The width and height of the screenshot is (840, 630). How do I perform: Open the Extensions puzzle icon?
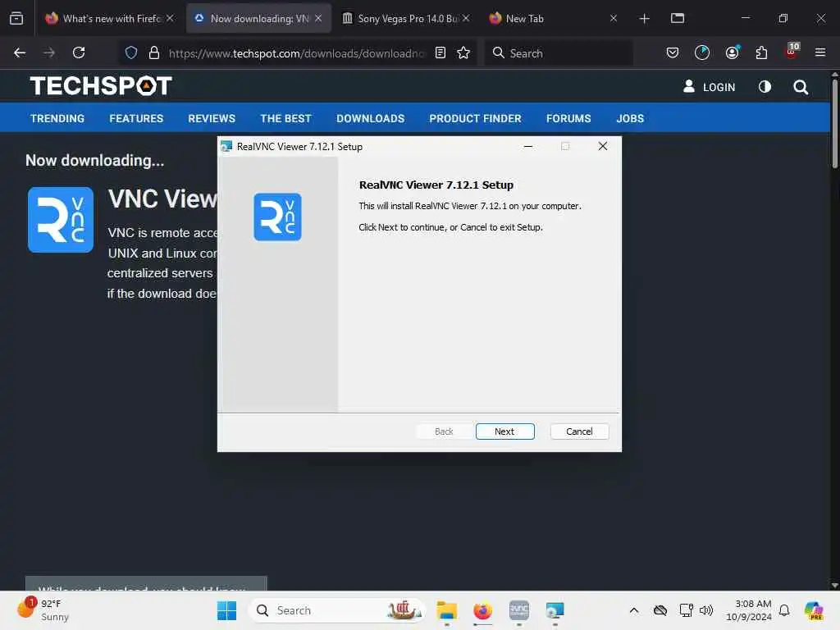point(761,52)
